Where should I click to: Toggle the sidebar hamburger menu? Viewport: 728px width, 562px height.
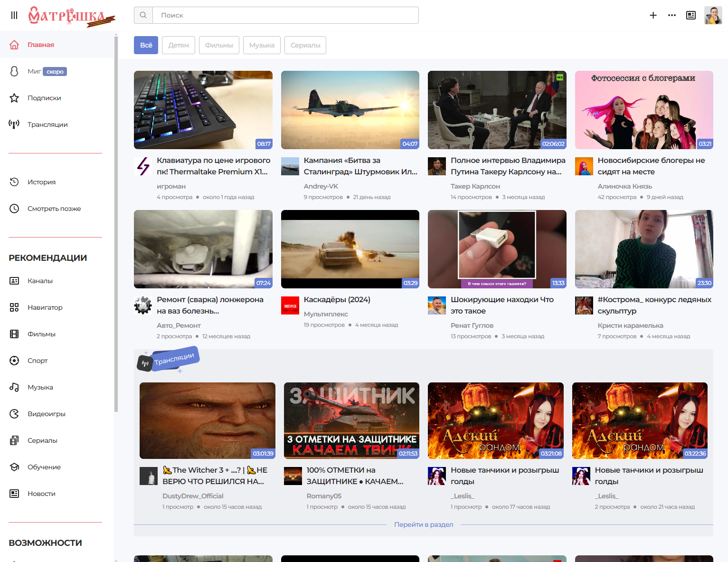point(14,15)
